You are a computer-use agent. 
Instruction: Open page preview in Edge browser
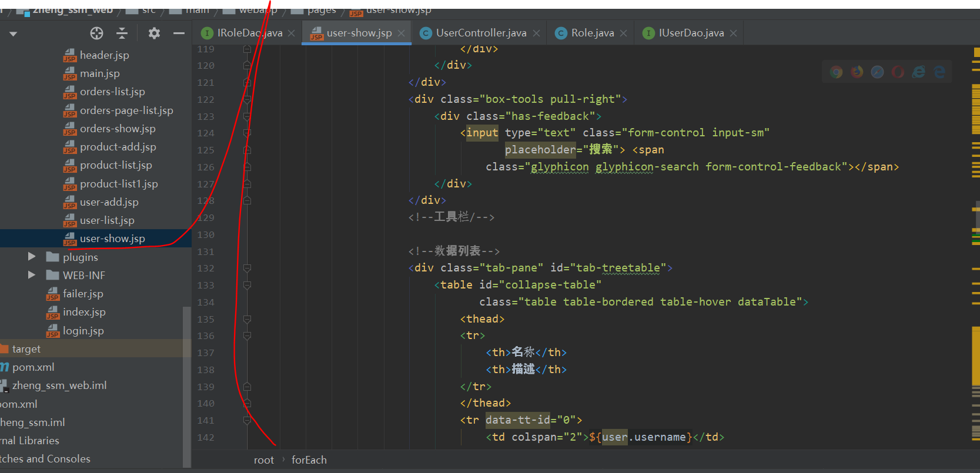click(939, 72)
